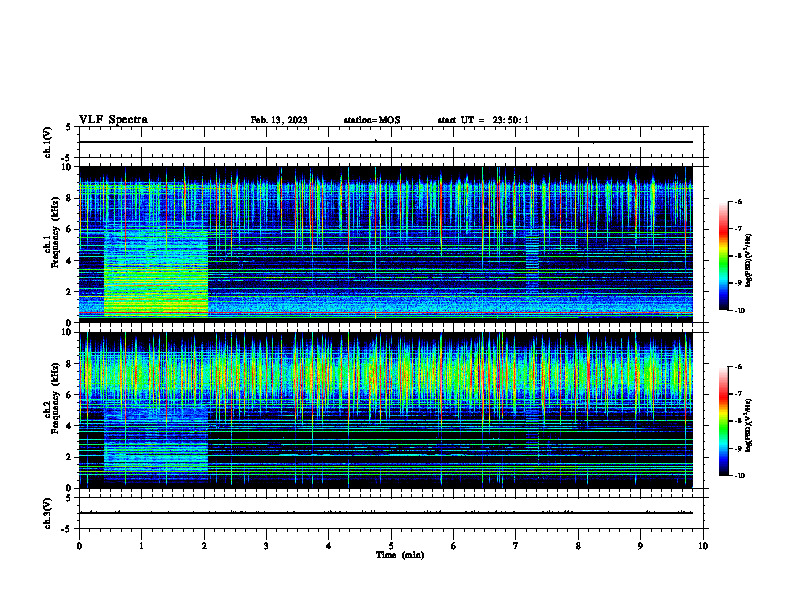792x612 pixels.
Task: Click the ch.2 color bar PSD unit label
Action: 748,425
